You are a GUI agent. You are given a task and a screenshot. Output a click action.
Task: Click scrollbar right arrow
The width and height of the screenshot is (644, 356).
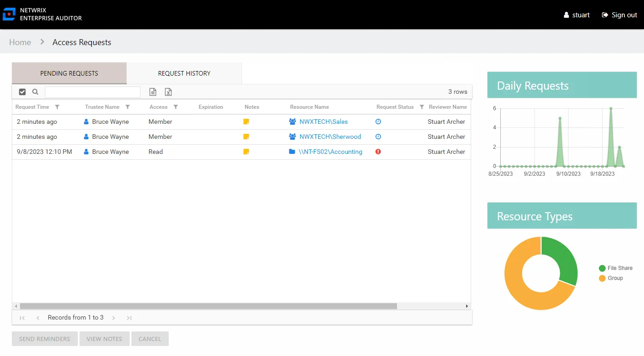pyautogui.click(x=467, y=306)
